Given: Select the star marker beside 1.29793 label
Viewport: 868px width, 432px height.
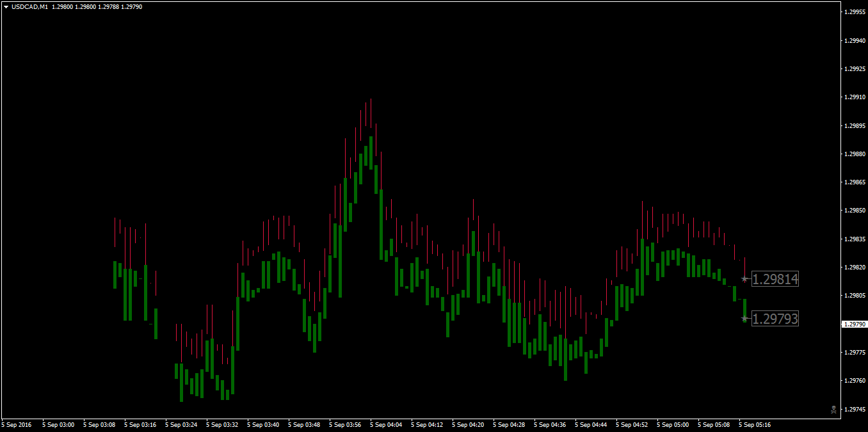Looking at the screenshot, I should click(x=744, y=319).
